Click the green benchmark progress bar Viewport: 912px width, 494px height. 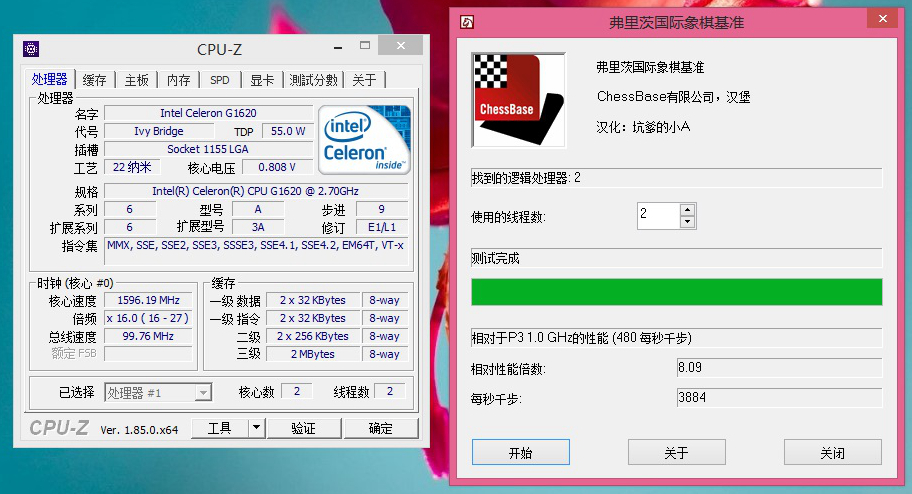pyautogui.click(x=676, y=292)
